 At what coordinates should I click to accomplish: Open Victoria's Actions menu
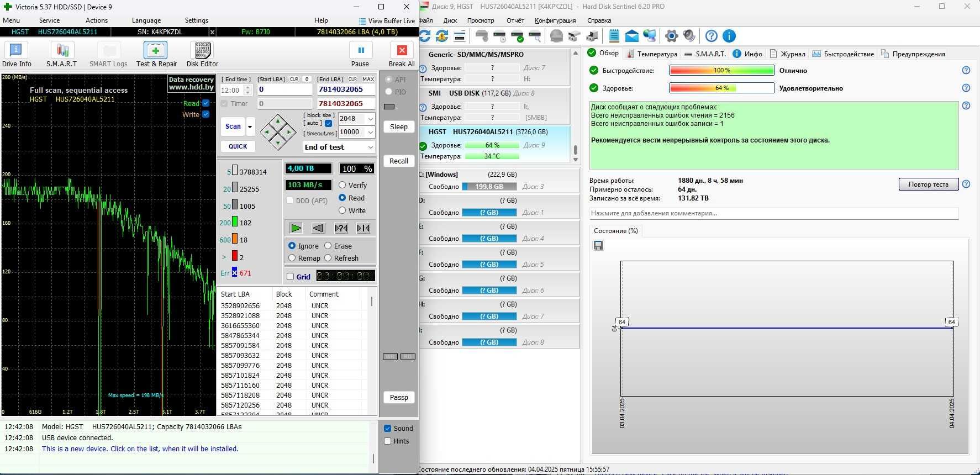[97, 20]
